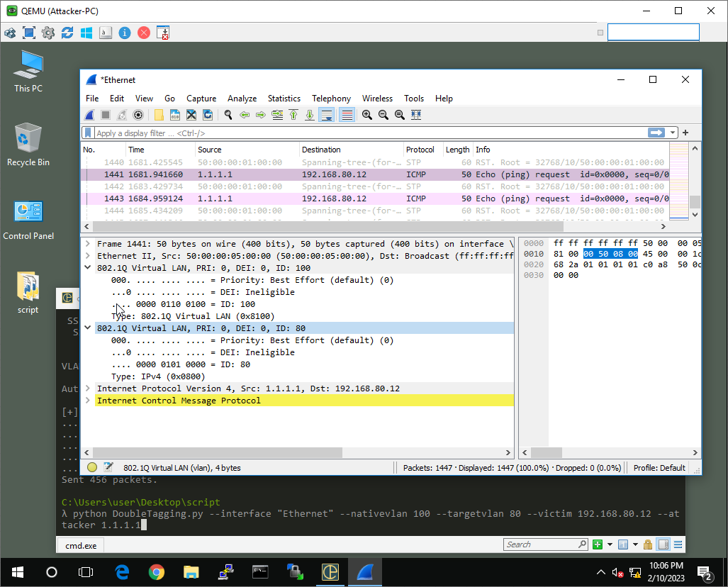
Task: Jump to the last packet with the down-arrow icon
Action: (310, 114)
